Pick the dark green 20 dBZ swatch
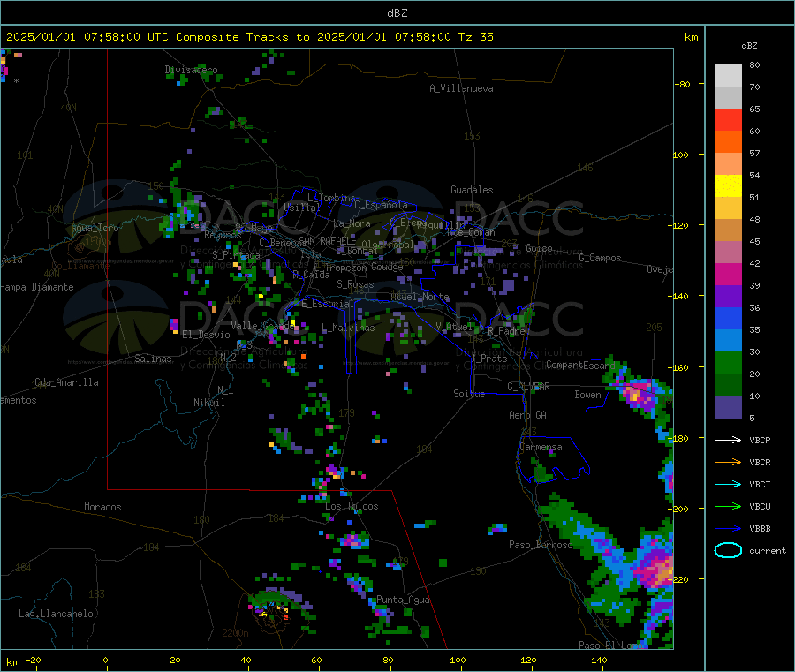This screenshot has width=795, height=672. (728, 385)
